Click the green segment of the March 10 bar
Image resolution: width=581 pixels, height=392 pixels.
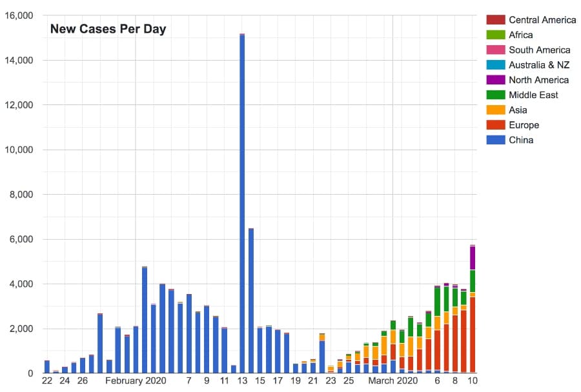(x=473, y=281)
